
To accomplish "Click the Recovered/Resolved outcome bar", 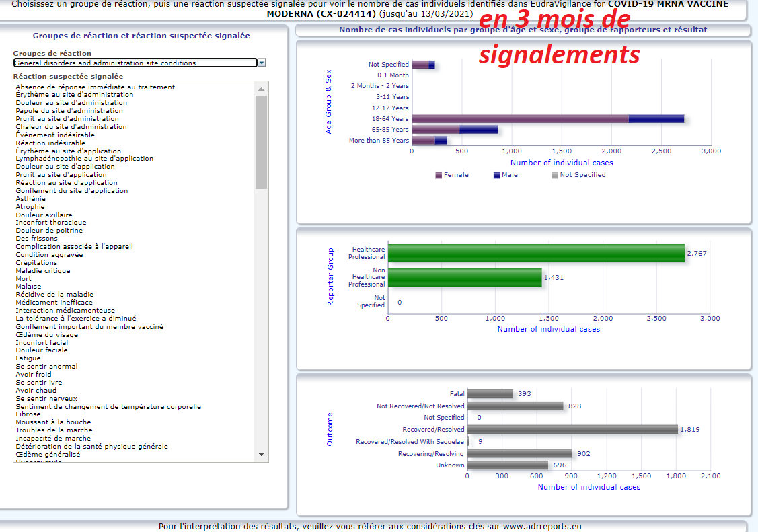I will click(572, 430).
